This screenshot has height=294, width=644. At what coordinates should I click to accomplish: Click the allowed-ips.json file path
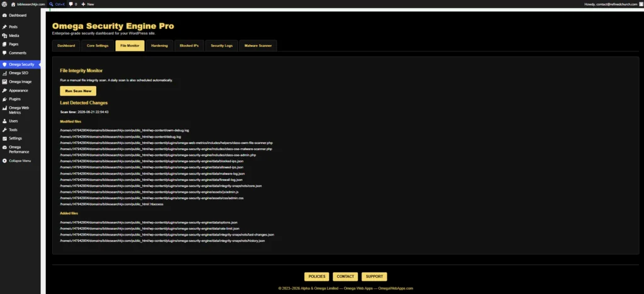(x=152, y=167)
